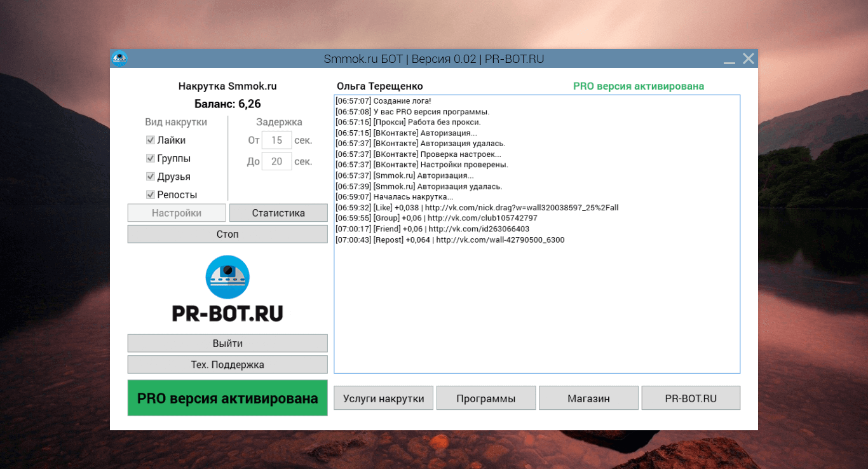Toggle the Репосты checkbox
Screen dimensions: 868x469
[151, 194]
